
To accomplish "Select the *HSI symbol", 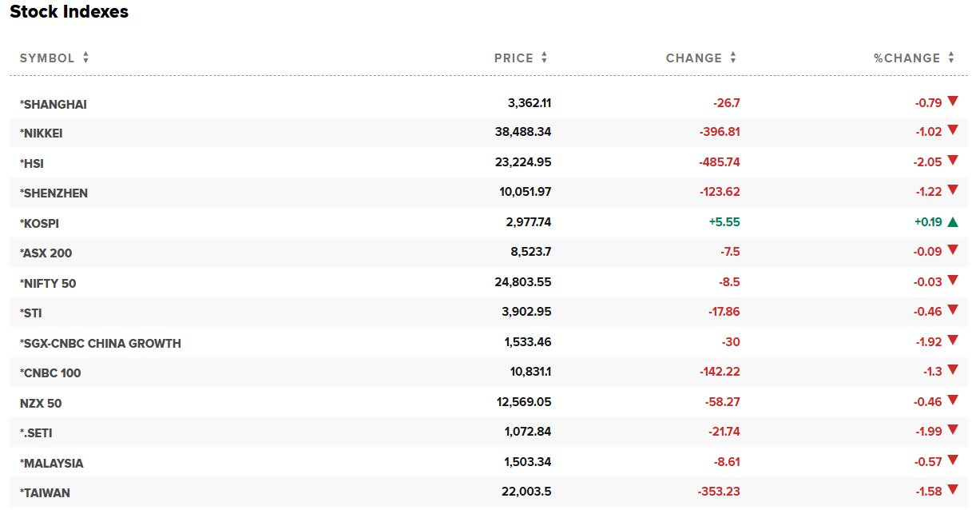I will (31, 162).
